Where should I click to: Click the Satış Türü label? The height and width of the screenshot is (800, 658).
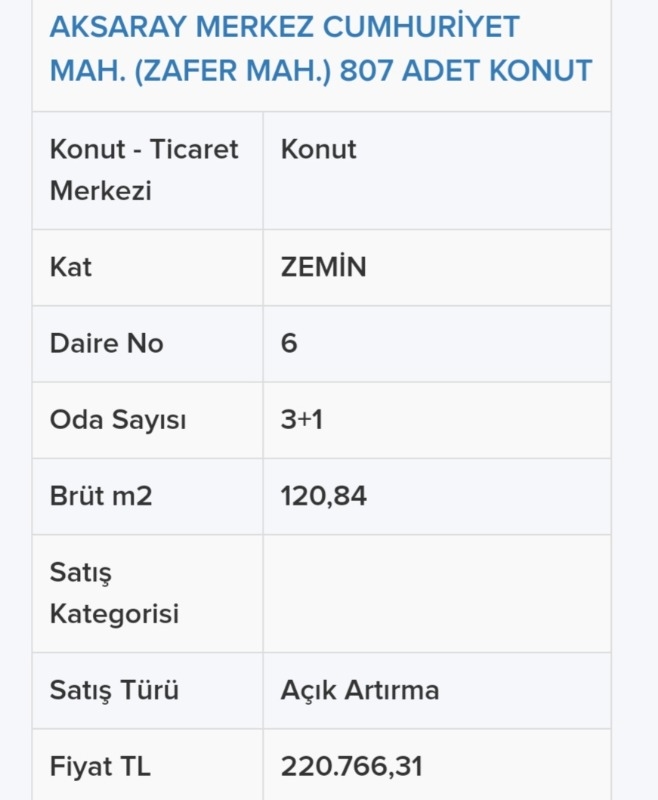[x=114, y=690]
